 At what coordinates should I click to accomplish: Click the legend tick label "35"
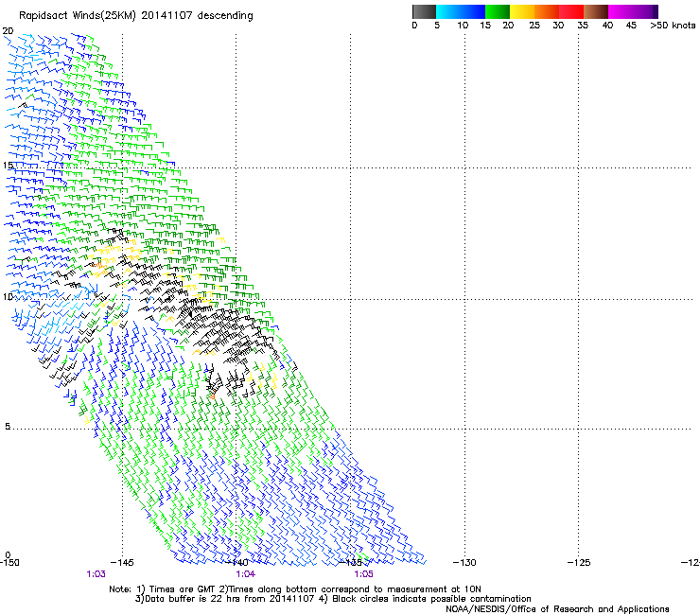click(583, 26)
